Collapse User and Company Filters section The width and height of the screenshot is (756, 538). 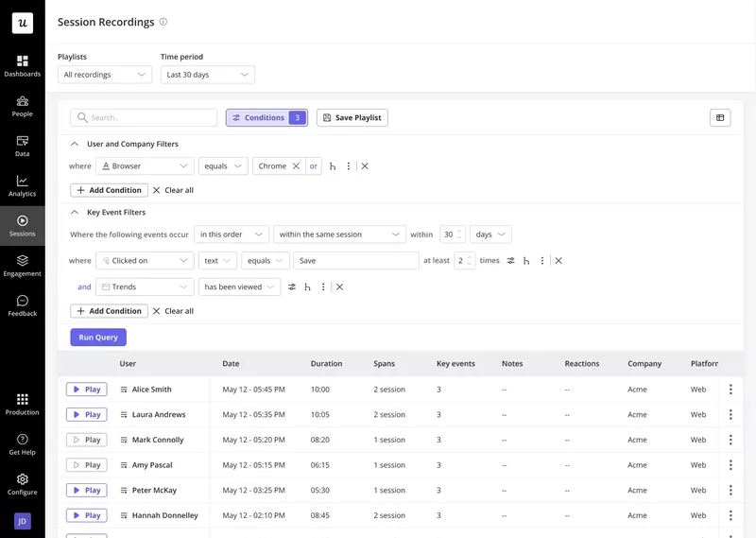pyautogui.click(x=75, y=145)
